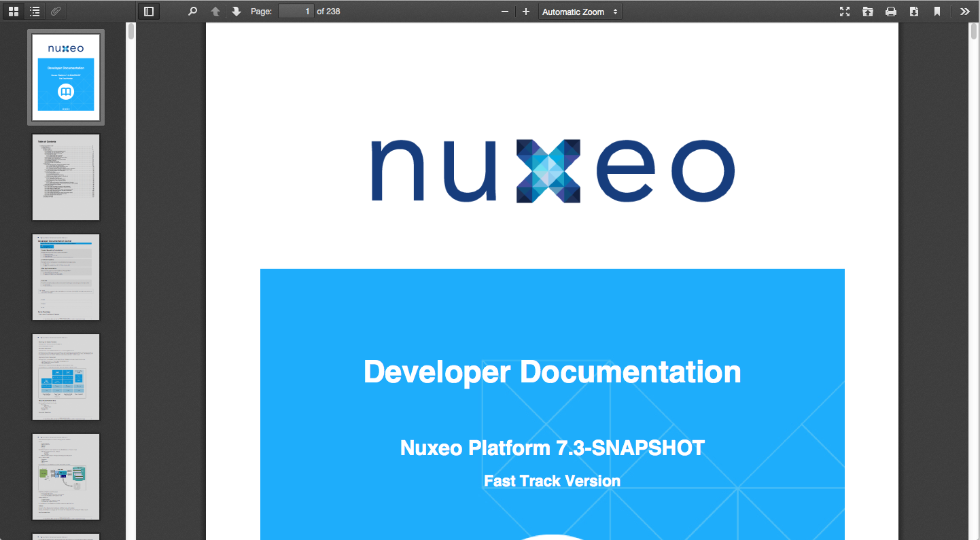Open the fifth page thumbnail
This screenshot has height=540, width=980.
(x=66, y=477)
